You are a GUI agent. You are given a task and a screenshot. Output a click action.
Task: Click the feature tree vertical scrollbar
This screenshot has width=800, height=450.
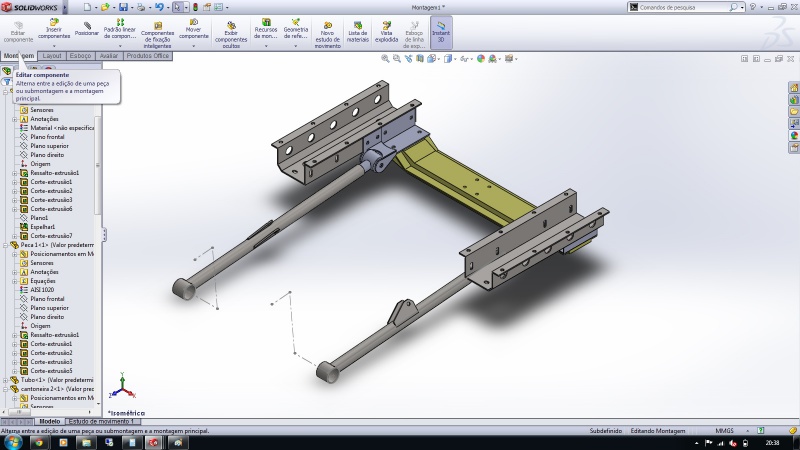click(98, 165)
